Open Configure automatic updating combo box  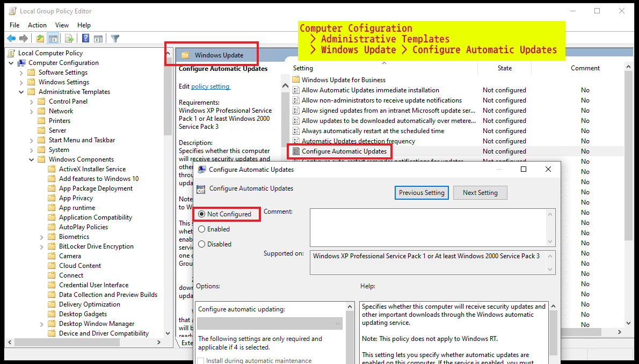[x=270, y=324]
